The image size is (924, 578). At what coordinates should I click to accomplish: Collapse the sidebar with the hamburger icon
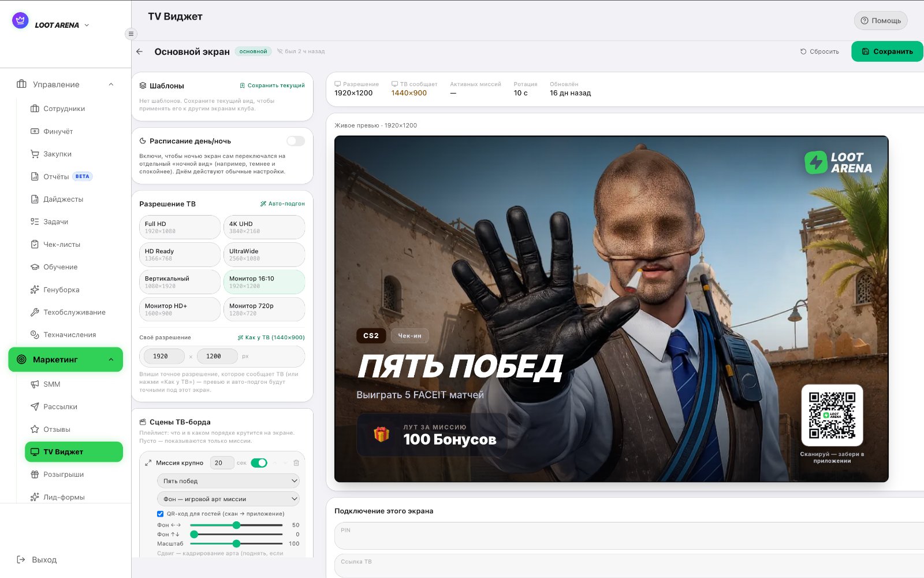131,34
